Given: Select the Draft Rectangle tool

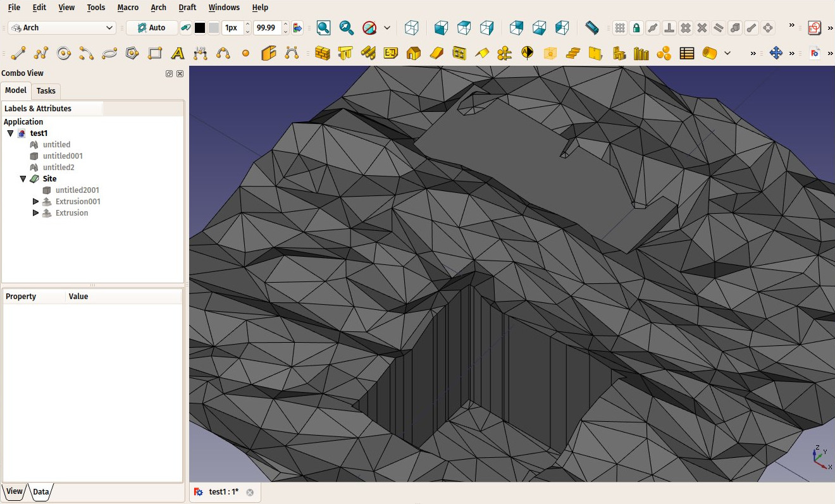Looking at the screenshot, I should pos(155,53).
